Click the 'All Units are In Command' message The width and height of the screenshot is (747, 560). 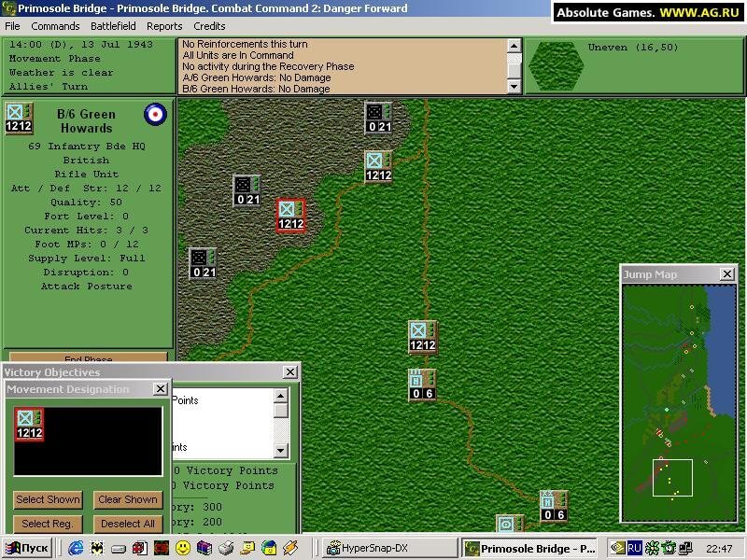tap(238, 55)
